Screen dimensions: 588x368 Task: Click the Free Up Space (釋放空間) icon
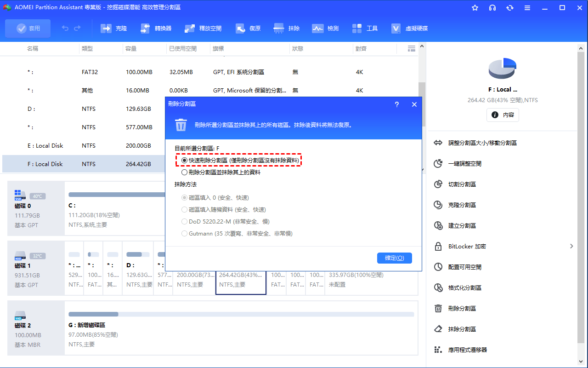point(190,29)
